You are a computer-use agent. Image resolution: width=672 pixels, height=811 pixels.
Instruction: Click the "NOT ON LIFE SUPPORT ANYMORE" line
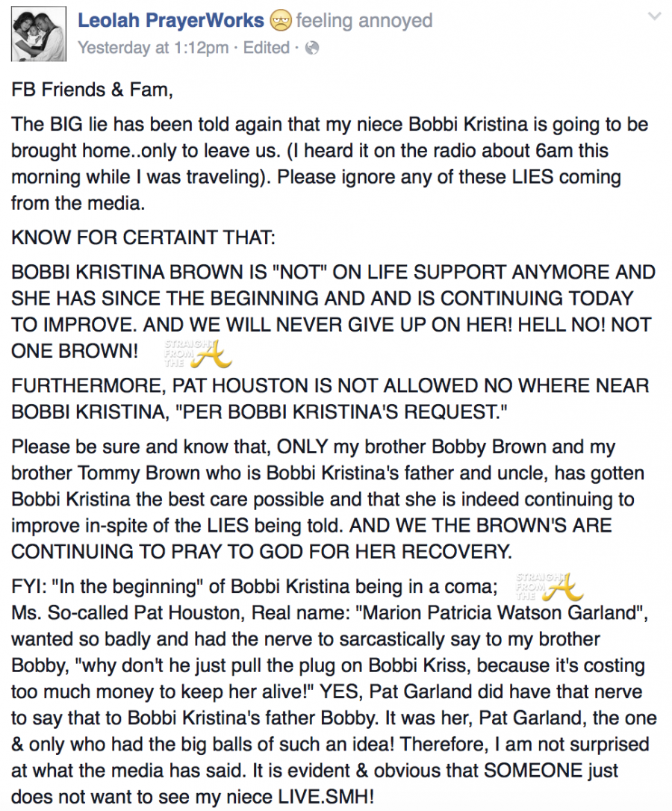pos(333,273)
